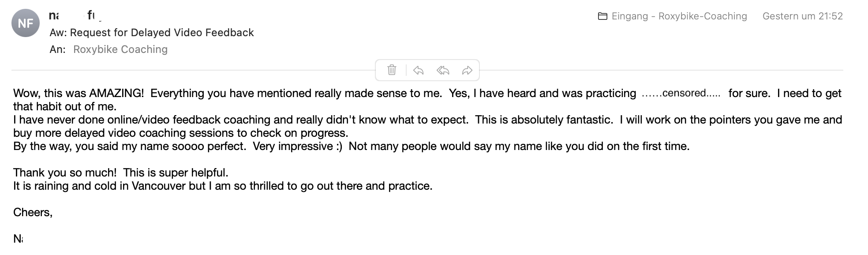This screenshot has height=255, width=868.
Task: Click the An: recipient field label
Action: tap(57, 49)
